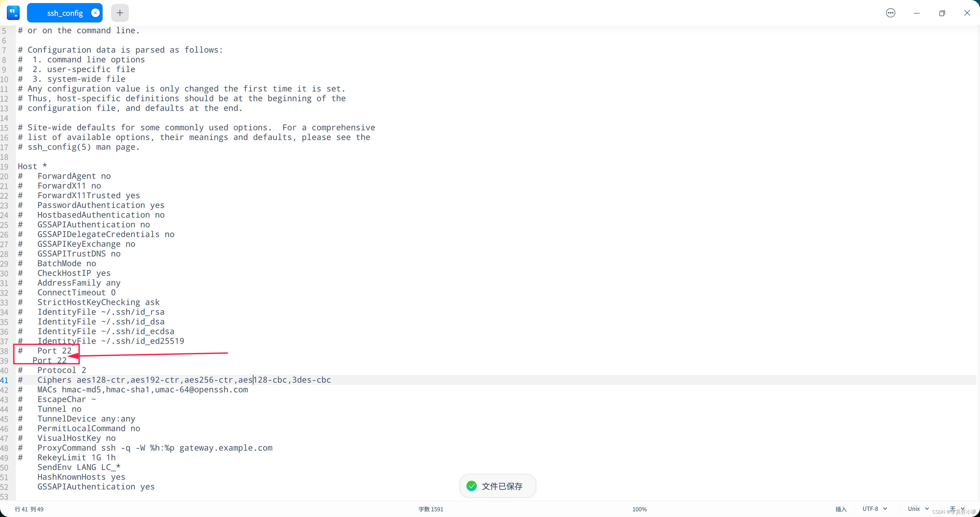Click the 'SendEnv LANG LC_*' line
The width and height of the screenshot is (980, 517).
(x=79, y=467)
